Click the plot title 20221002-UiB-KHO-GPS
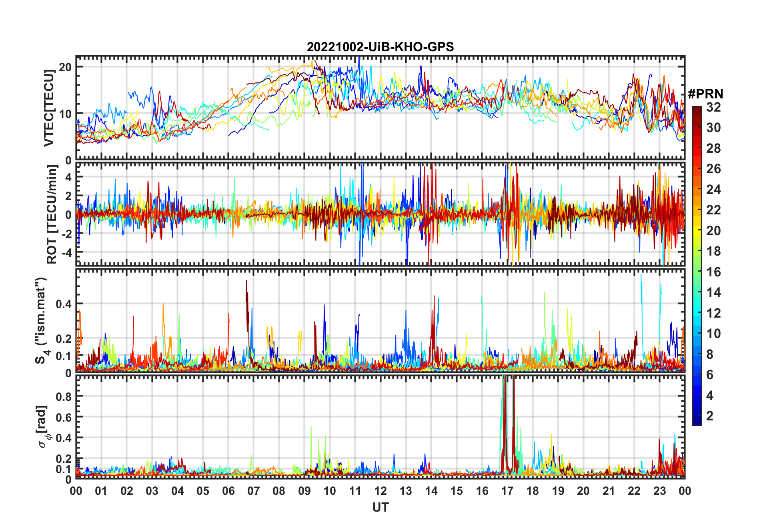The image size is (761, 532). click(380, 47)
